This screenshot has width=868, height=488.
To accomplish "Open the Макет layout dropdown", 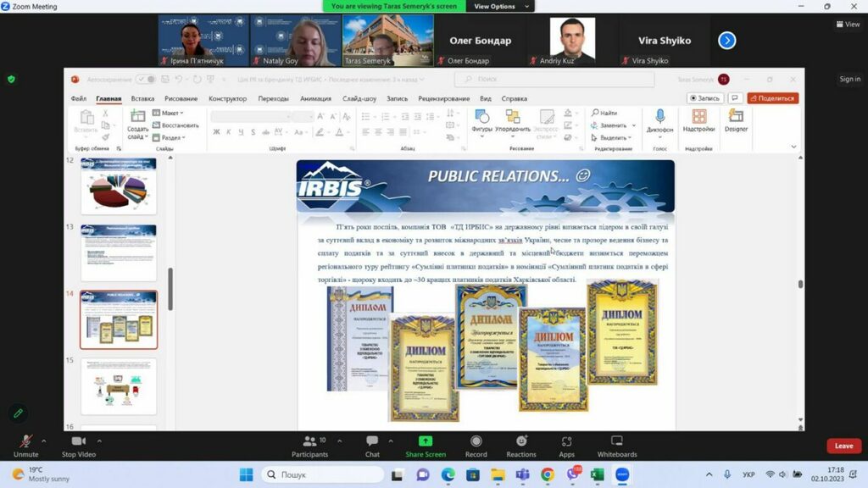I will click(x=170, y=113).
